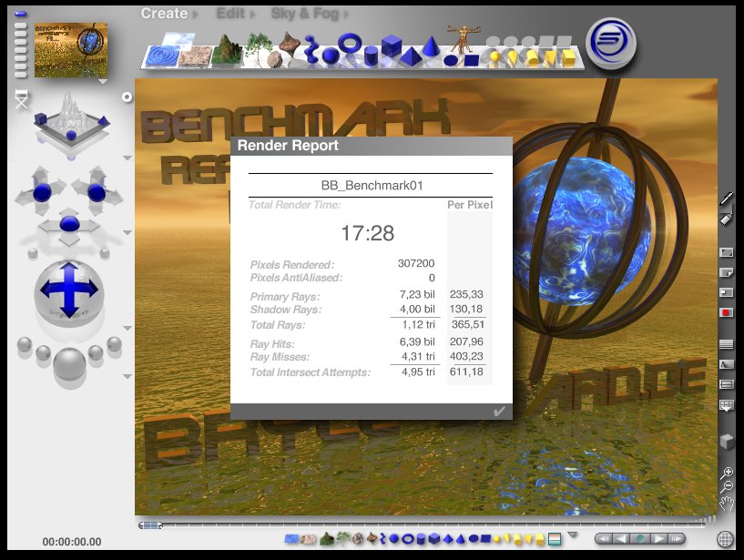The height and width of the screenshot is (560, 744).
Task: Create a 2D square face primitive
Action: point(471,60)
